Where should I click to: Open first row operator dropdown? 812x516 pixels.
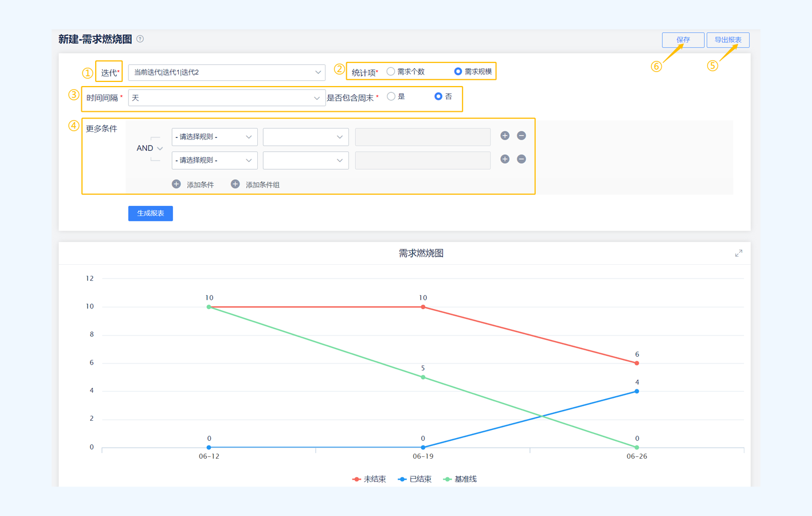pyautogui.click(x=305, y=137)
